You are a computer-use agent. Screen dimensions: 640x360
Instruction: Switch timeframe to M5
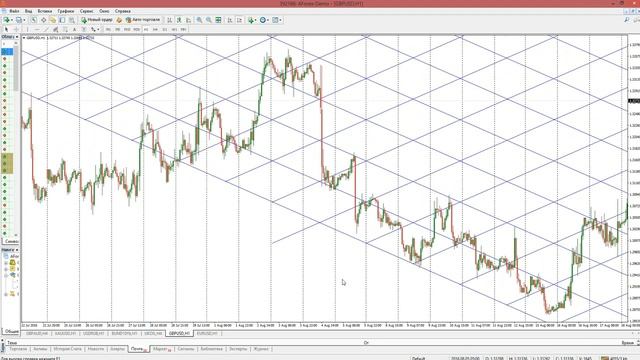118,29
